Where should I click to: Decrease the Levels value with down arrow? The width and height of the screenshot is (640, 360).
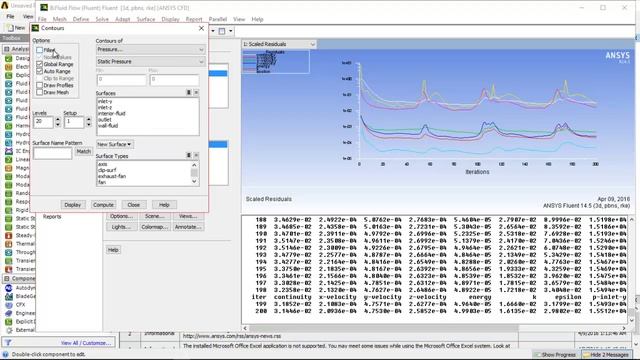[x=58, y=124]
